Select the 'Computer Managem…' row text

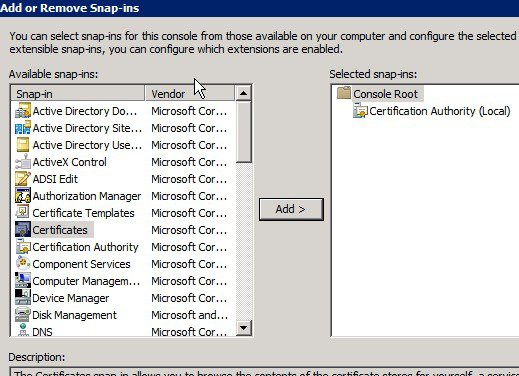[x=86, y=281]
